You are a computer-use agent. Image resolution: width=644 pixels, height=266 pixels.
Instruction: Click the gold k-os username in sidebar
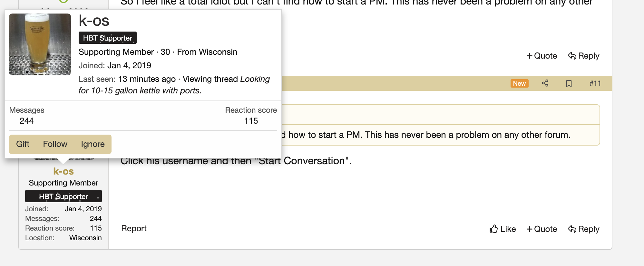[x=63, y=171]
